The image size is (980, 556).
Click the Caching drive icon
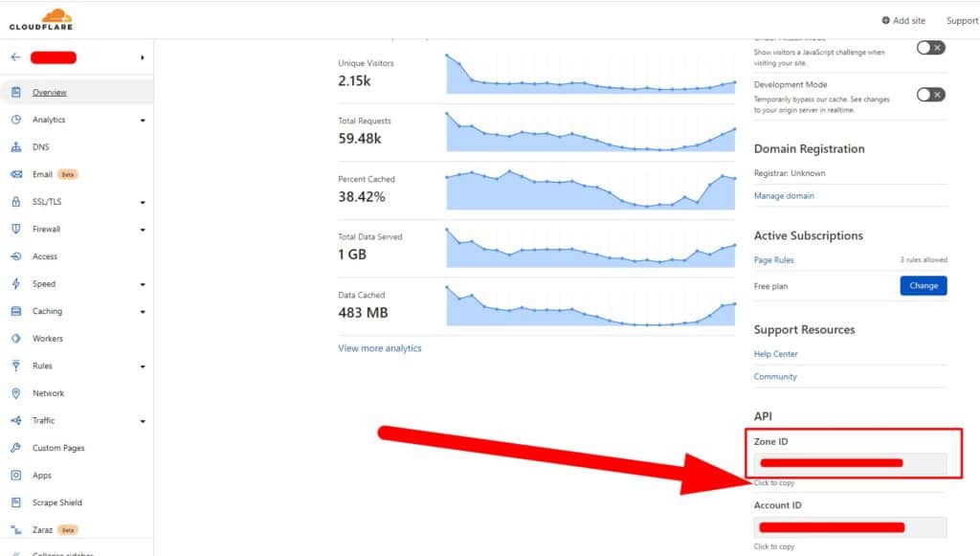16,311
